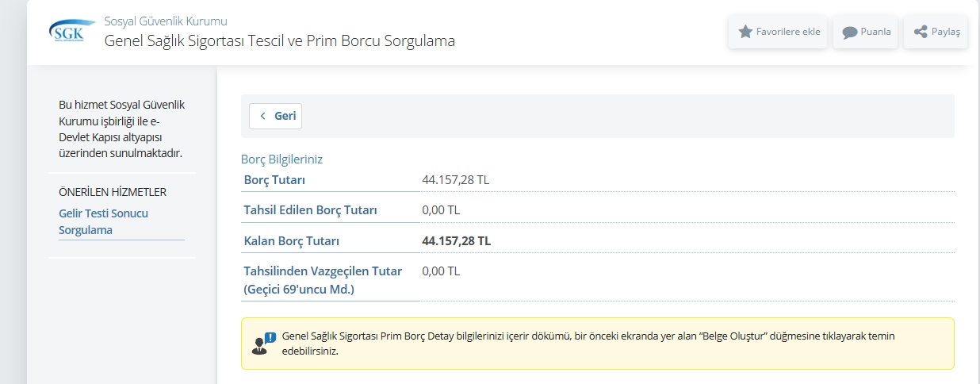980x384 pixels.
Task: Select the Tahsil Edilen Borç Tutarı label
Action: click(x=310, y=210)
